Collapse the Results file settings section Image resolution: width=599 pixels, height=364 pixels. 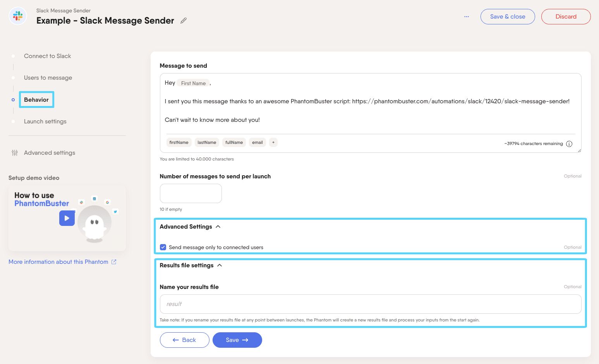tap(220, 265)
